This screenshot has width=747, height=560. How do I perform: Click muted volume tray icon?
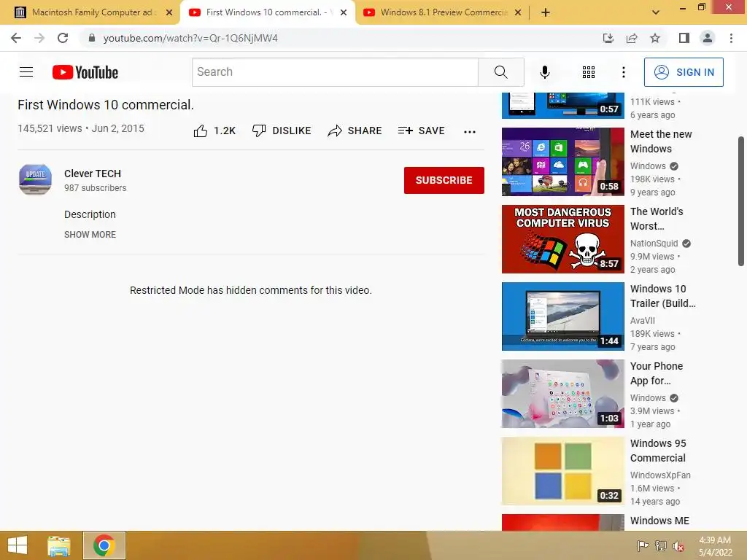pos(678,545)
